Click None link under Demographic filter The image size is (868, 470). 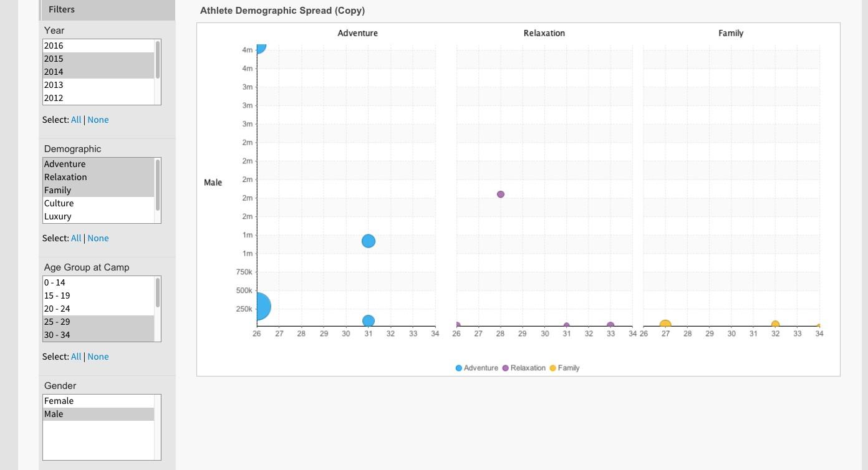[98, 238]
